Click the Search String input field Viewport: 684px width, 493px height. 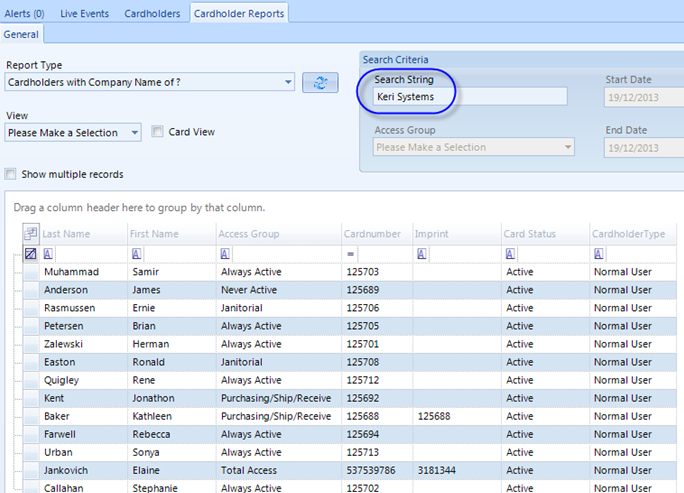[x=468, y=97]
